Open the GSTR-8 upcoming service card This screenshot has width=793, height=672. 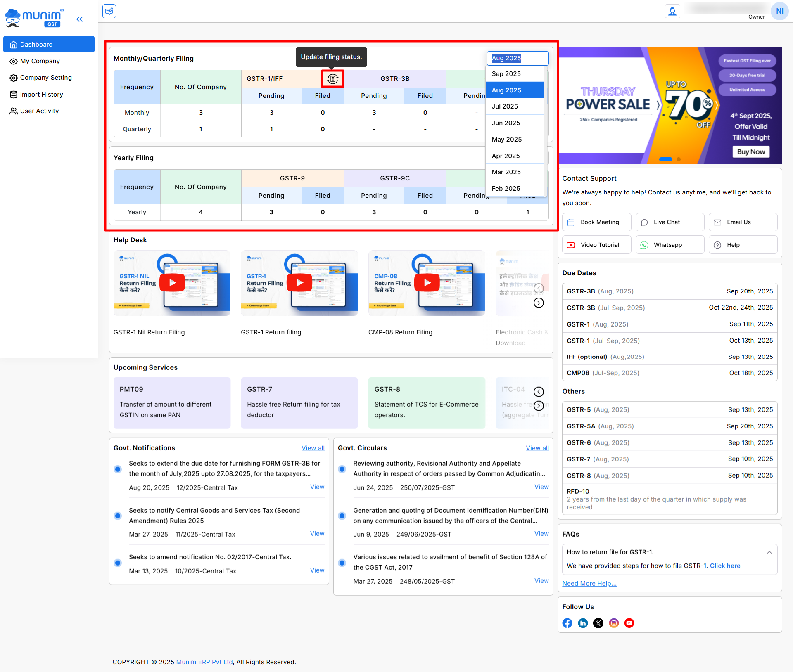pyautogui.click(x=427, y=403)
